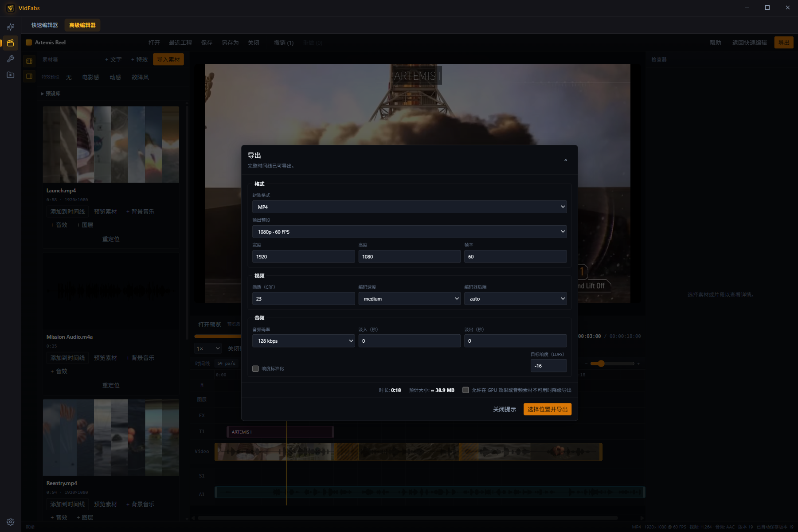Click the frame rate field showing 60
Viewport: 798px width, 532px height.
point(516,257)
